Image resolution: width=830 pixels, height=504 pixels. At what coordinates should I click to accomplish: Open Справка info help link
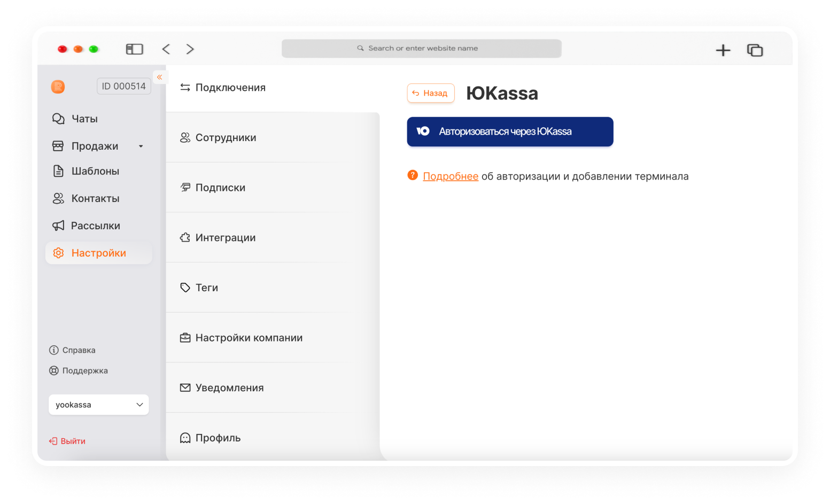click(73, 350)
